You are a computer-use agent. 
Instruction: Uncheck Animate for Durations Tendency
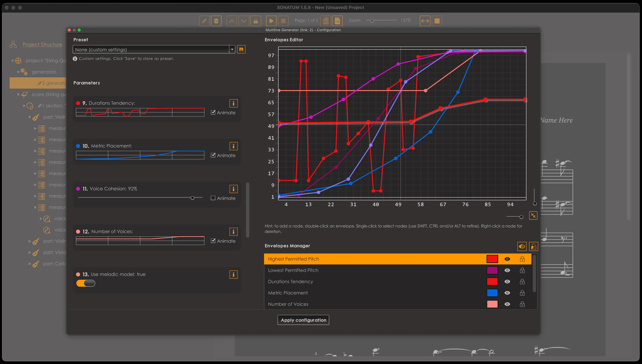(x=213, y=112)
